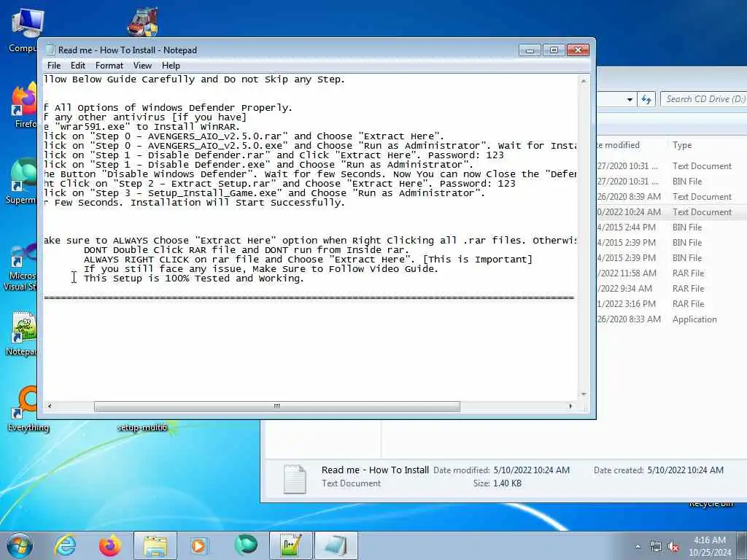The height and width of the screenshot is (560, 747).
Task: Open the Help menu in Notepad
Action: point(171,66)
